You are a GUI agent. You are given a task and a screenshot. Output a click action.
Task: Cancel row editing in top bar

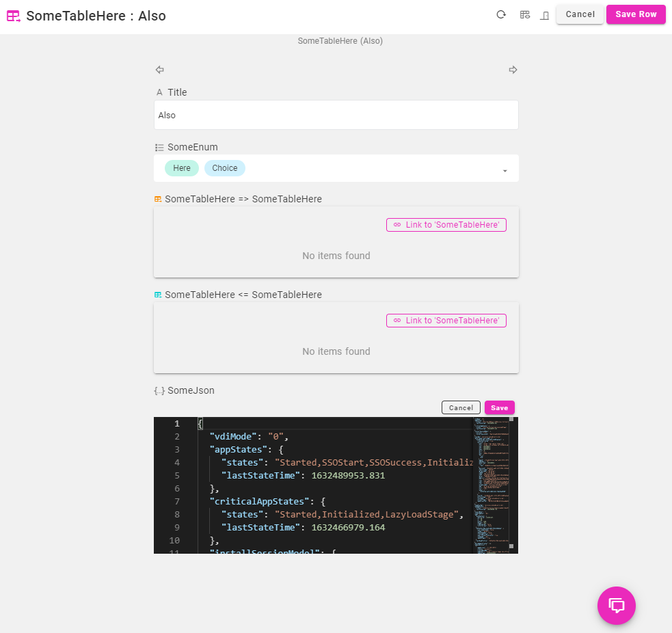click(x=580, y=14)
